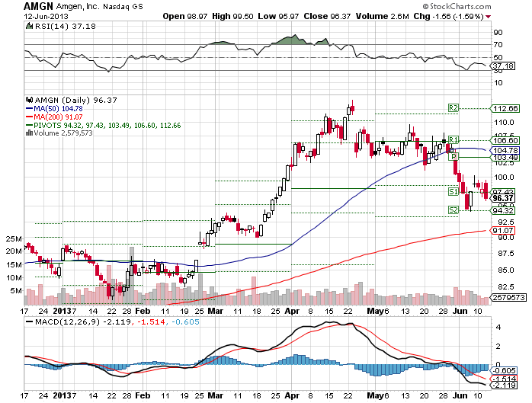Screen dimensions: 532x403
Task: Click the 90 level on the RSI axis
Action: coord(498,33)
